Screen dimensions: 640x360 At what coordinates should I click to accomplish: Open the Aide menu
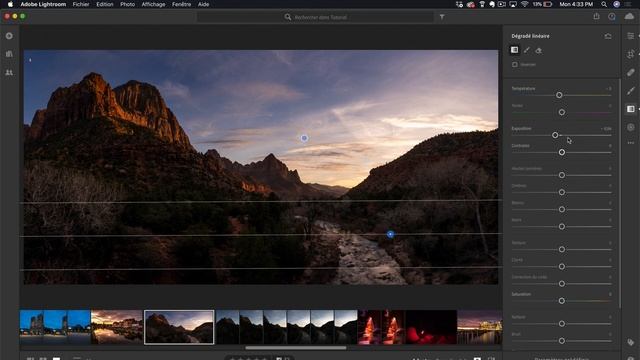pyautogui.click(x=203, y=4)
